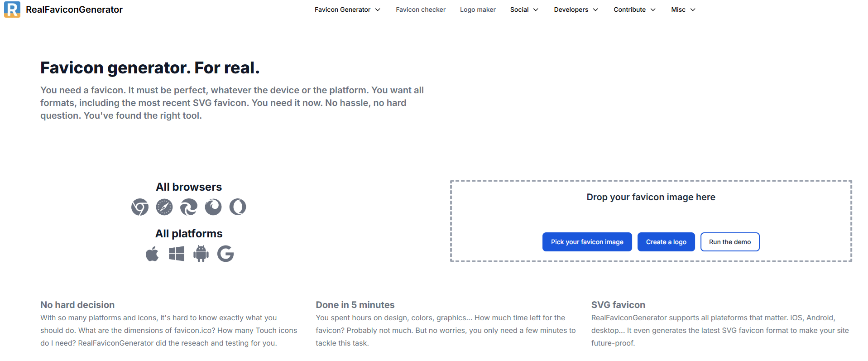Screen dimensions: 868x361
Task: Run the demo button
Action: pyautogui.click(x=730, y=242)
